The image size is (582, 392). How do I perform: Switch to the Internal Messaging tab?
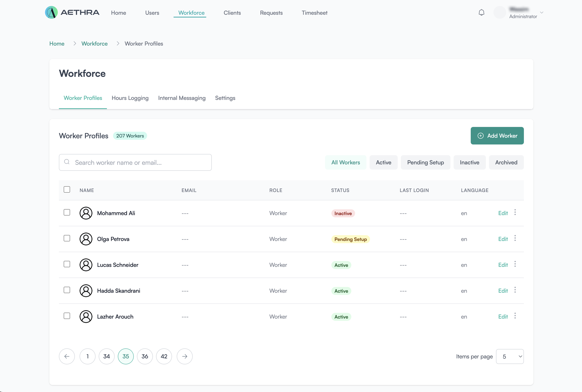click(x=182, y=98)
